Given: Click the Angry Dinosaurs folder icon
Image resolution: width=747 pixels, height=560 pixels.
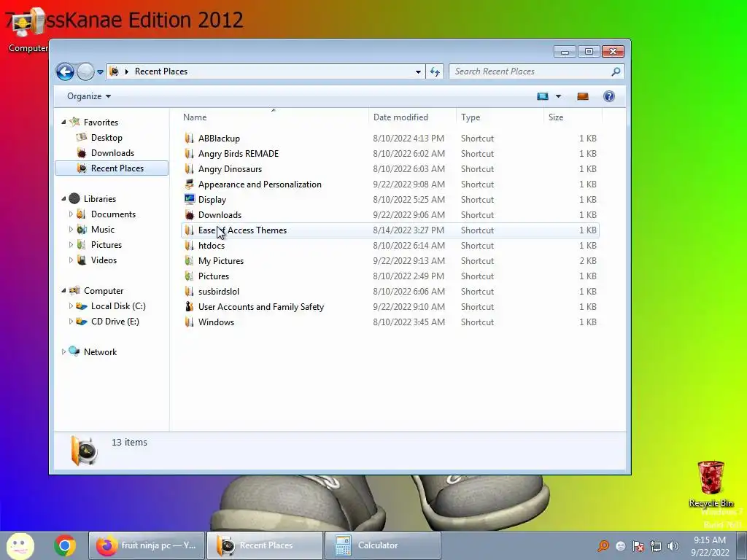Looking at the screenshot, I should [189, 169].
